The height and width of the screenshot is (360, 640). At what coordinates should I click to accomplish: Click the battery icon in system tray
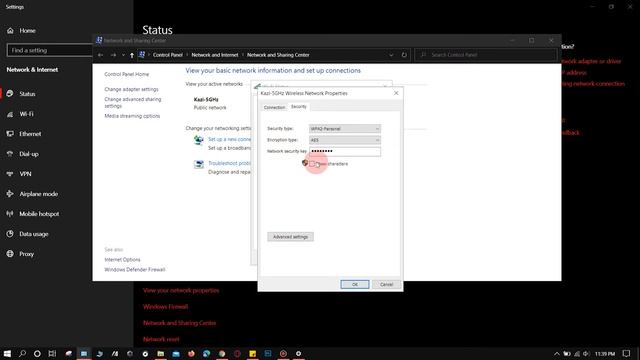pyautogui.click(x=567, y=353)
